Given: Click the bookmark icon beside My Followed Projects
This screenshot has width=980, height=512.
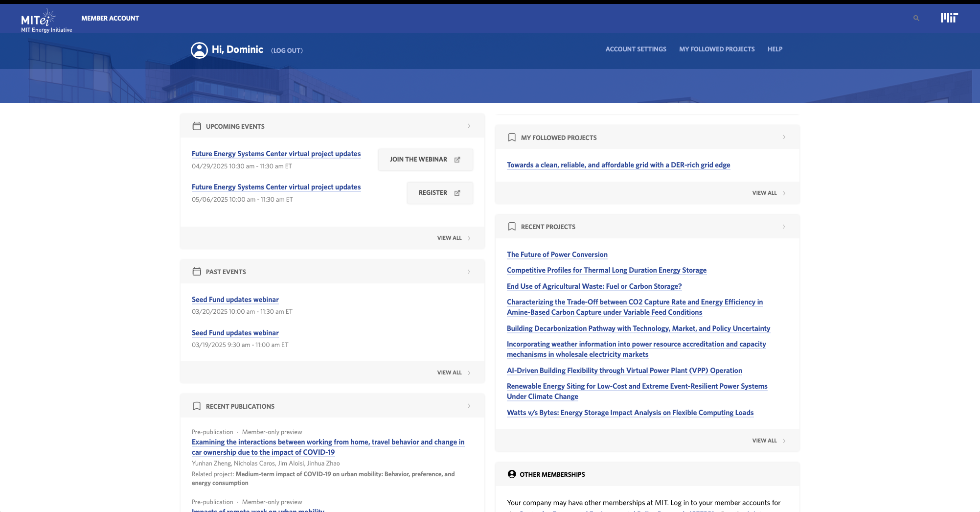Looking at the screenshot, I should (512, 138).
